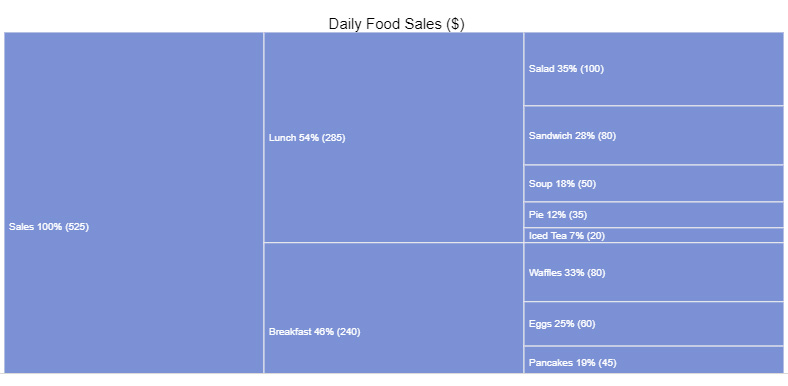Click the Lunch label text

coord(282,138)
